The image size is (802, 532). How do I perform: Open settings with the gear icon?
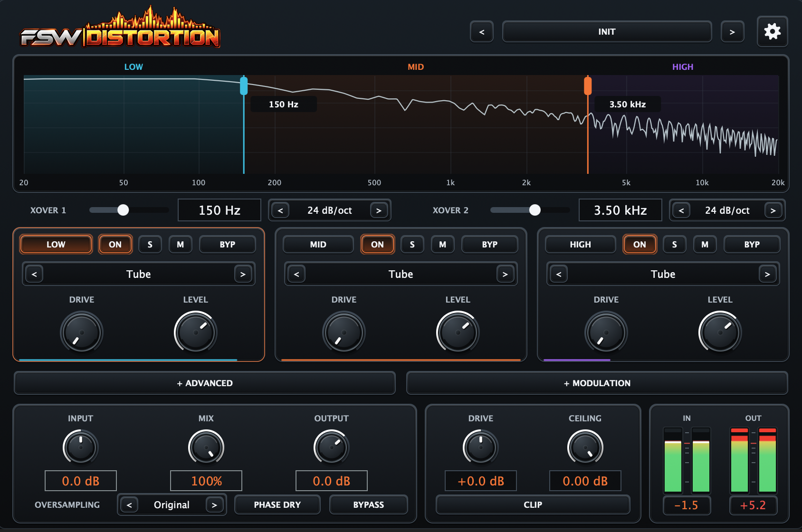click(772, 31)
